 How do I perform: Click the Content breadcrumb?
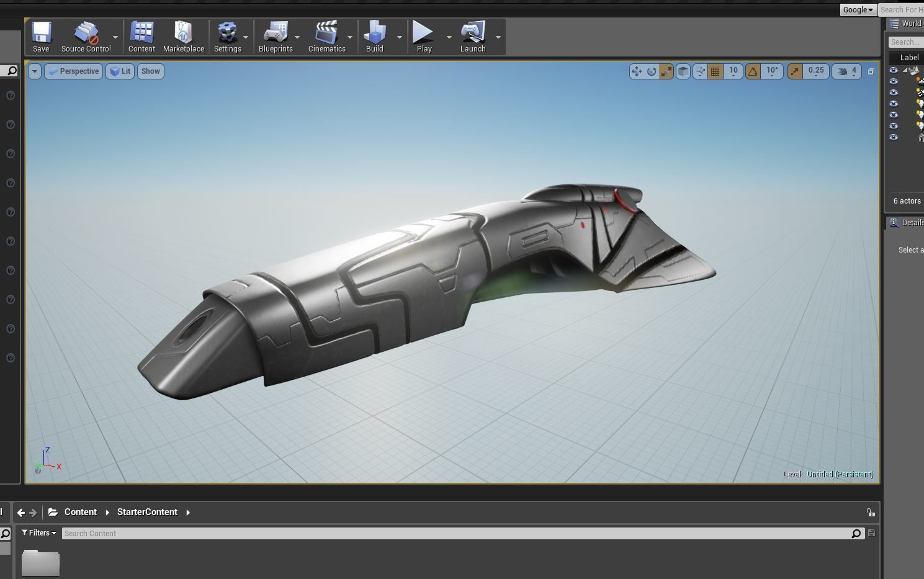pyautogui.click(x=81, y=513)
